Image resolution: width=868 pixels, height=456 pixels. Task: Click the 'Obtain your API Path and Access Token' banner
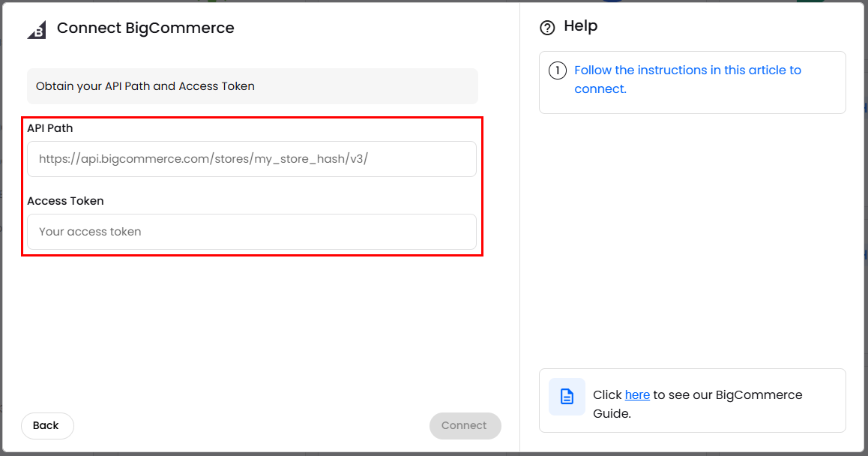252,86
